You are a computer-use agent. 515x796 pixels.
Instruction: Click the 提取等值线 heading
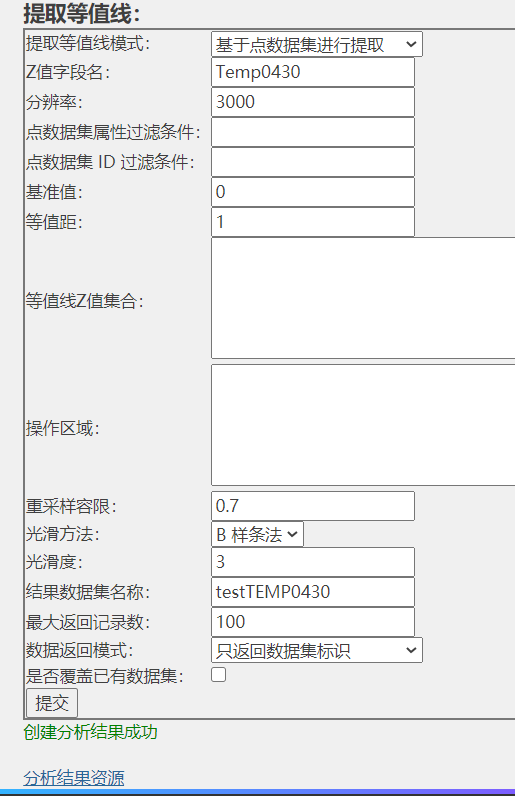81,13
